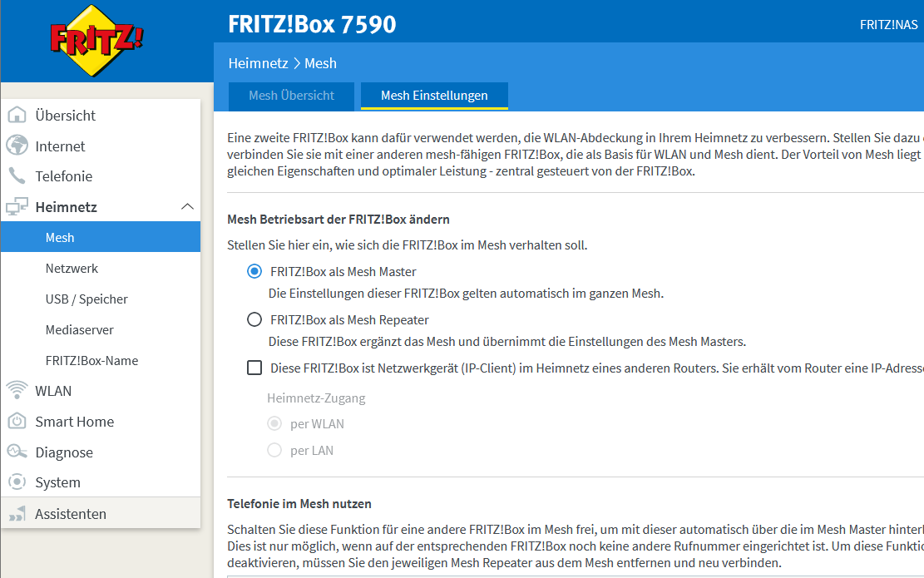924x578 pixels.
Task: Select FRITZ!Box als Mesh Master radio
Action: 254,272
